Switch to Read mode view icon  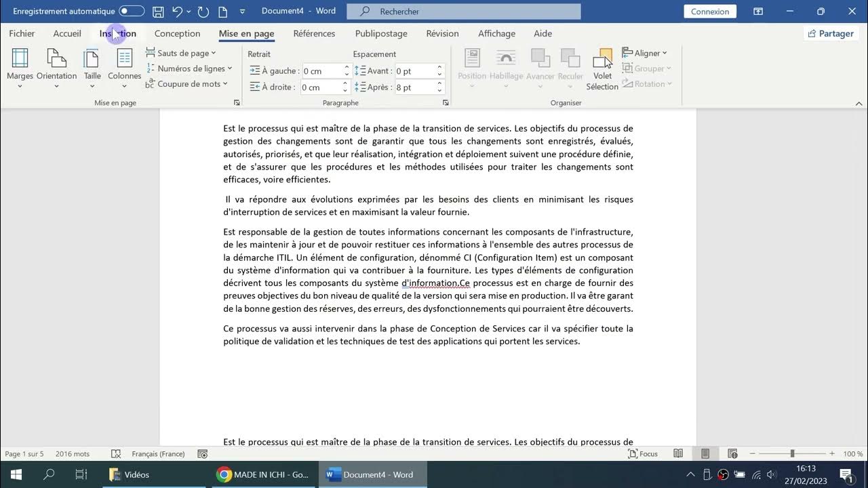pyautogui.click(x=678, y=454)
